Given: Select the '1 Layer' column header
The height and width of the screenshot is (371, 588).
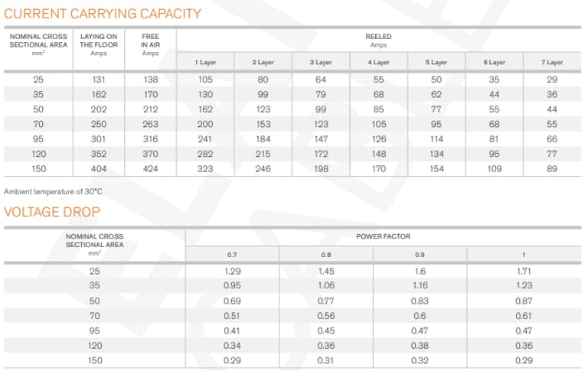Looking at the screenshot, I should [x=204, y=62].
